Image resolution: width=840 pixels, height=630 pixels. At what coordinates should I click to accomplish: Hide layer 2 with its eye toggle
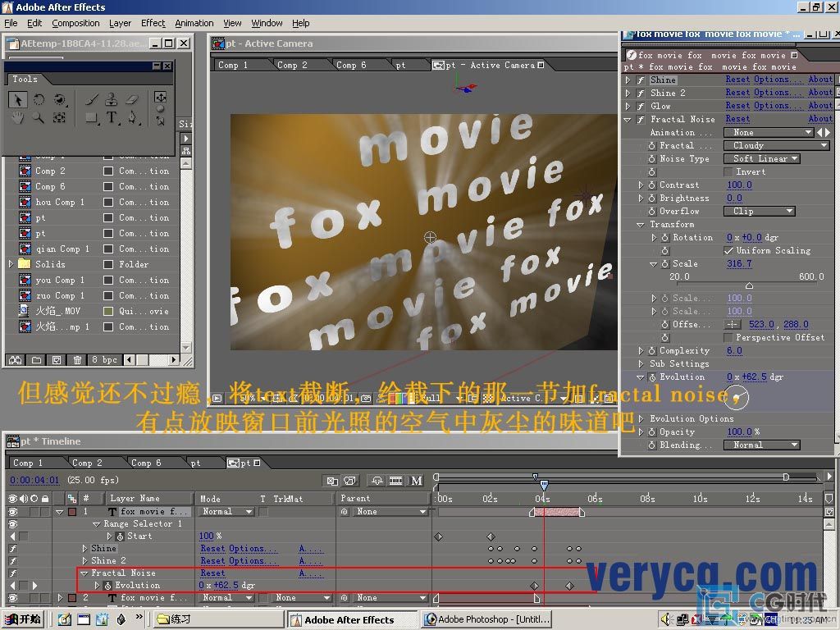(x=12, y=598)
